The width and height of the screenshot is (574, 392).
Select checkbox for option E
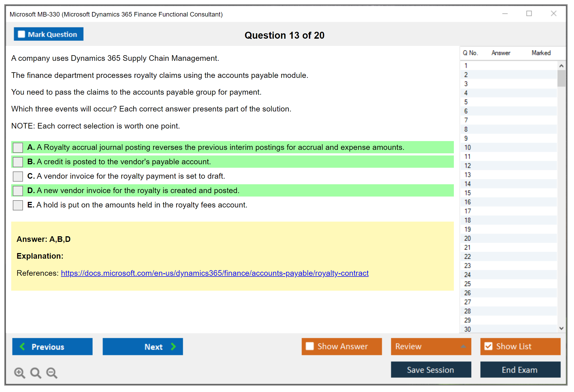[18, 205]
